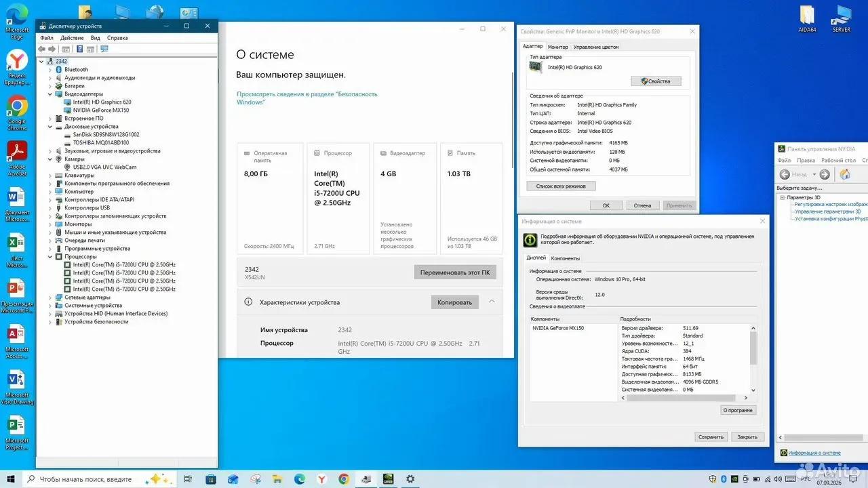This screenshot has height=488, width=868.
Task: Click О программе button in NVIDIA info
Action: click(738, 410)
